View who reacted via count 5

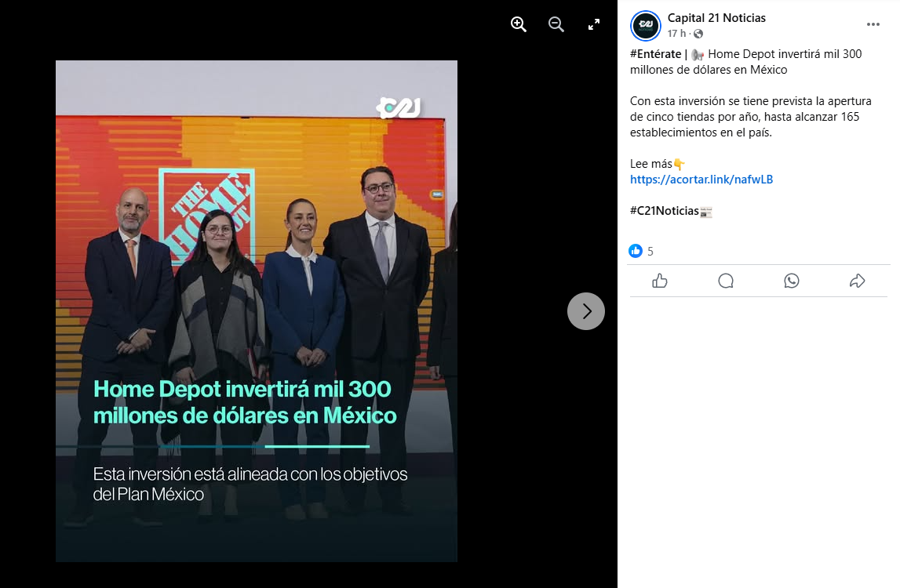(x=650, y=252)
